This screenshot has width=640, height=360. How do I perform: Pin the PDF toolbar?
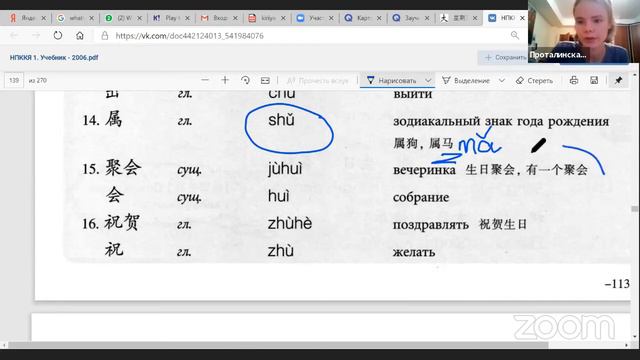[618, 80]
